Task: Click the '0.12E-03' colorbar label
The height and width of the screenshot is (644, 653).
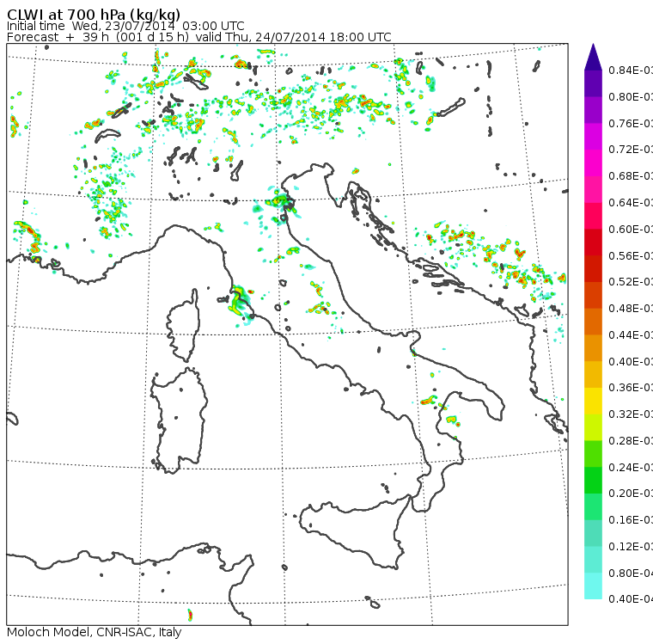Action: (x=631, y=547)
